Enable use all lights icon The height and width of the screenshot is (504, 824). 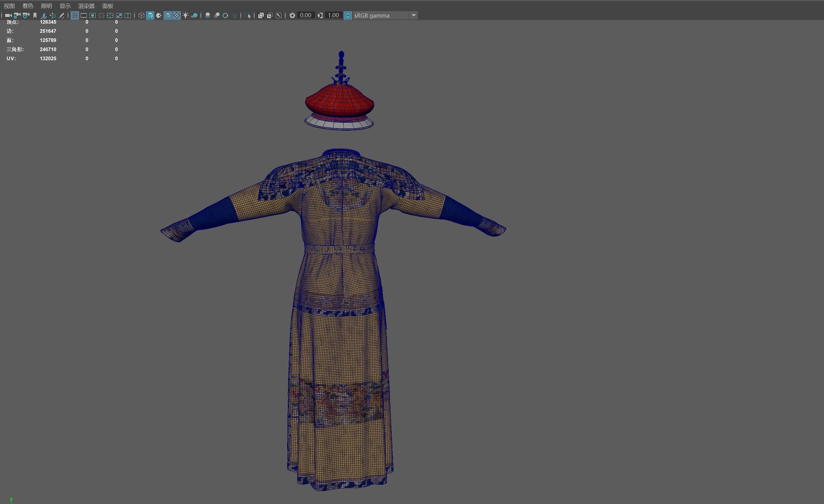(185, 15)
